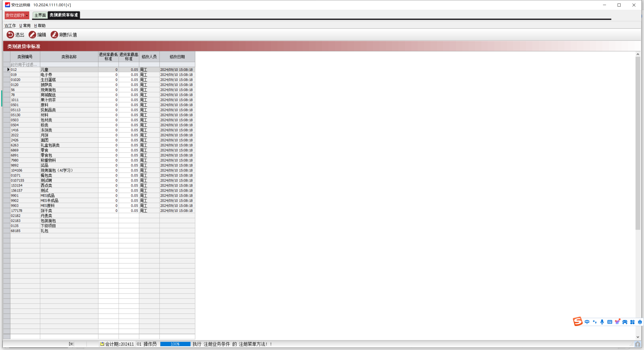This screenshot has height=350, width=644.
Task: Open the 安仕达软件 dropdown menu
Action: pos(17,15)
